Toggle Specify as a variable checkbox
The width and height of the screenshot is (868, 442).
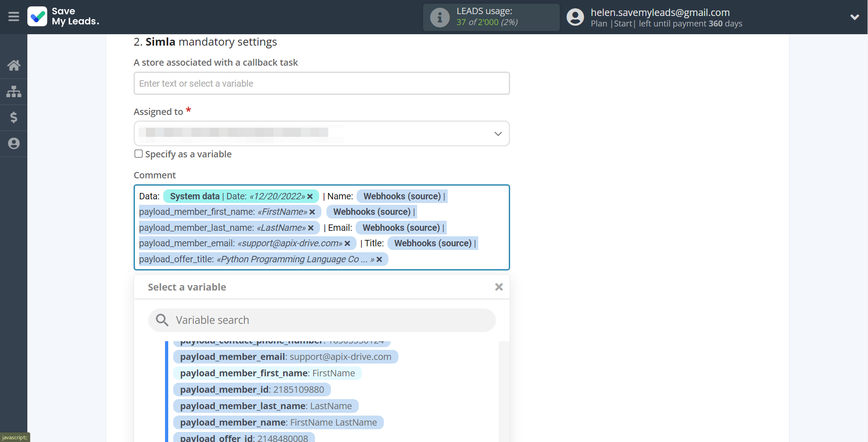[x=139, y=154]
